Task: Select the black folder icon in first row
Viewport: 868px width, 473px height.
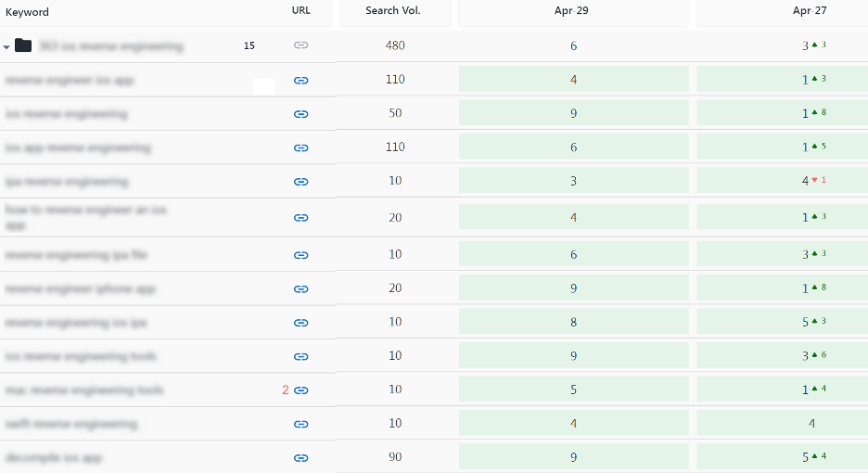Action: (x=22, y=45)
